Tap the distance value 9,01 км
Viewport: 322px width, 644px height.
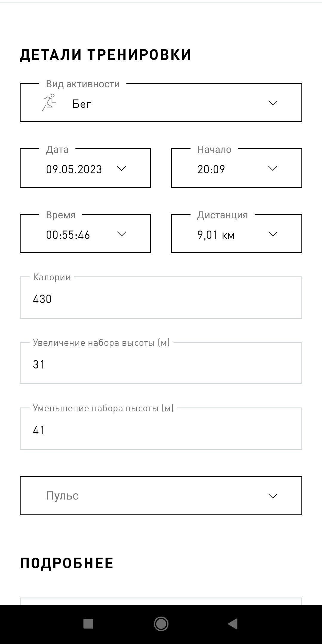(216, 235)
